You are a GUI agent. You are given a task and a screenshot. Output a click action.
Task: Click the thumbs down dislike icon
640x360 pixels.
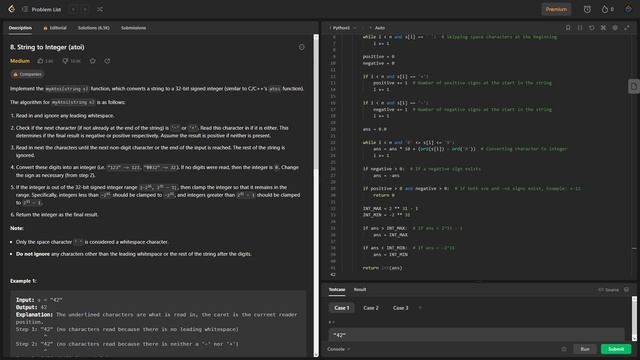coord(65,61)
